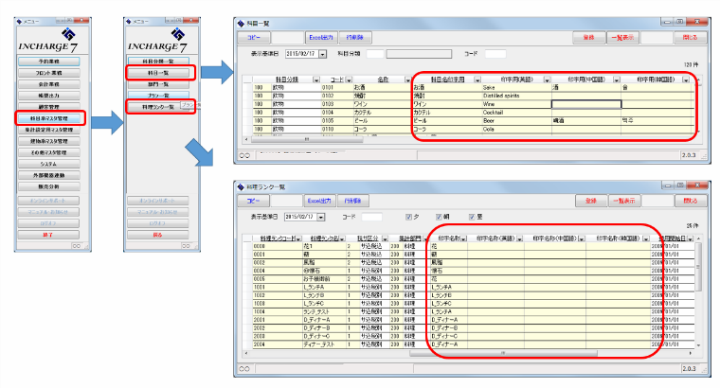720x388 pixels.
Task: Open フロント業務 in the first menu
Action: (x=49, y=73)
